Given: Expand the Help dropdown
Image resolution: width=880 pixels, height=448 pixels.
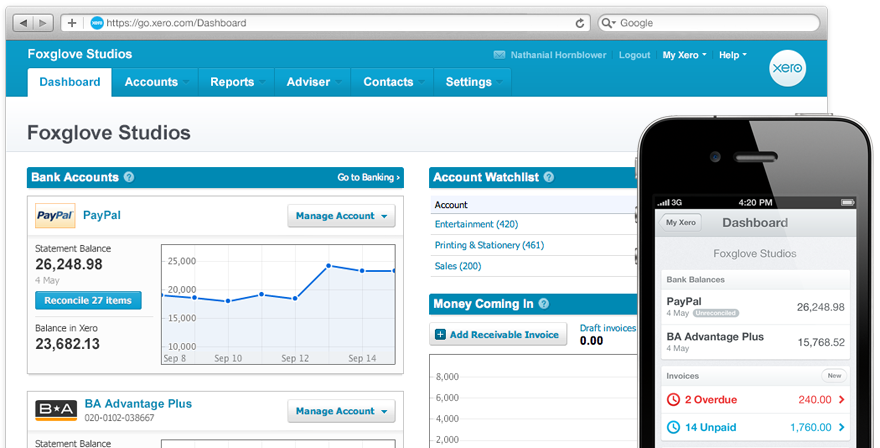Looking at the screenshot, I should tap(732, 55).
